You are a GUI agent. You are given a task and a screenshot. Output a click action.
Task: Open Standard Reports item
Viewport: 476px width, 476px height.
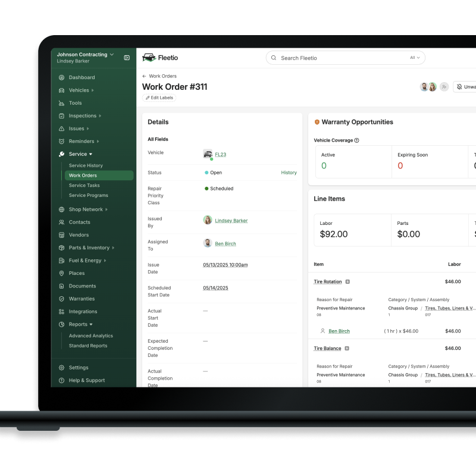pos(88,346)
